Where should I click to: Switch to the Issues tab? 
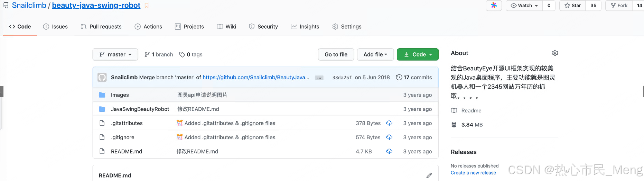55,27
